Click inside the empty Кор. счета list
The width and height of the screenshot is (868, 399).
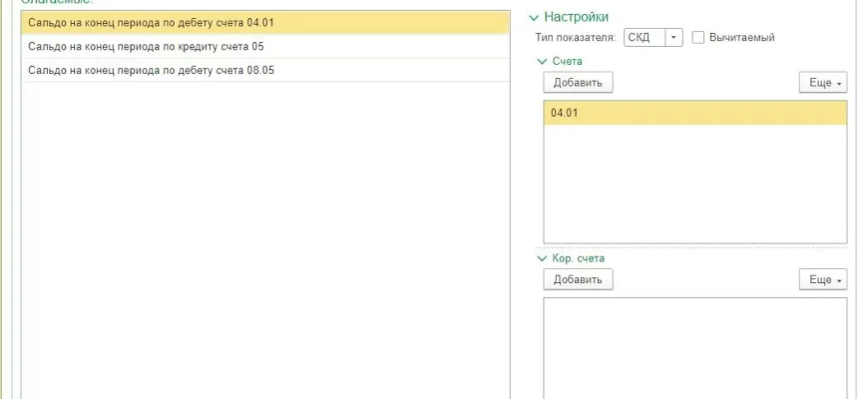694,349
